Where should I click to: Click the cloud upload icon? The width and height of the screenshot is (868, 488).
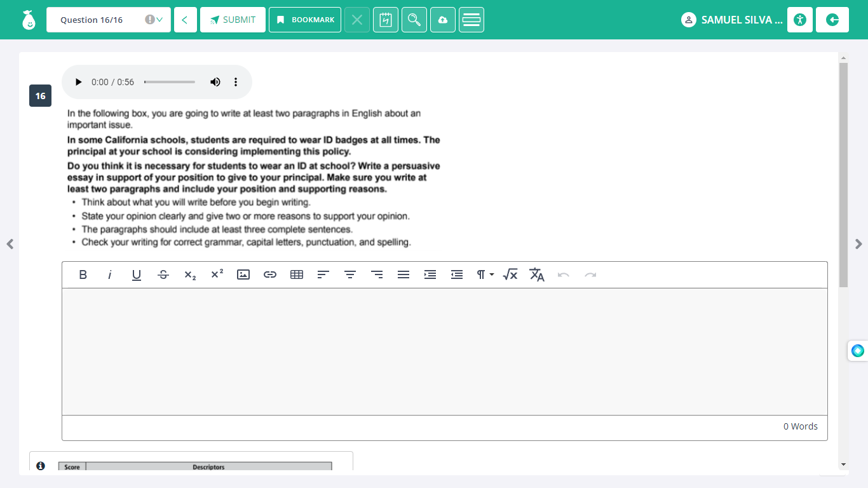pos(443,20)
